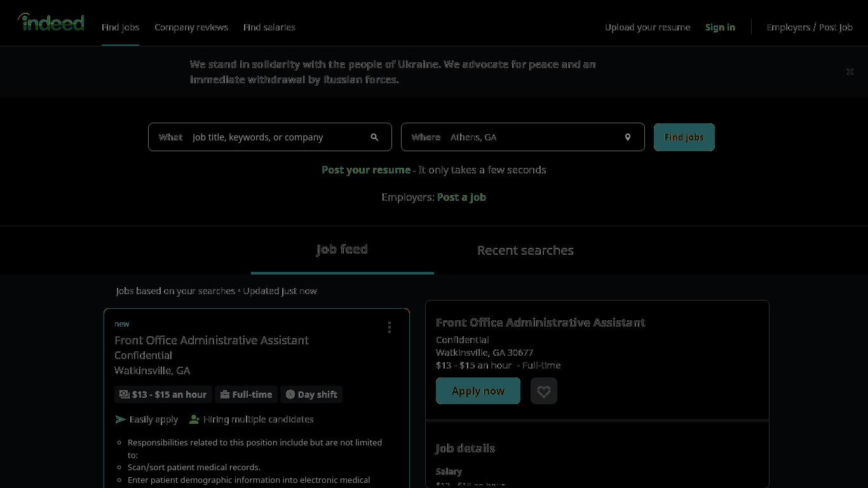Click 'Enter patient demographic information' bullet
Viewport: 868px width, 488px height.
(249, 480)
